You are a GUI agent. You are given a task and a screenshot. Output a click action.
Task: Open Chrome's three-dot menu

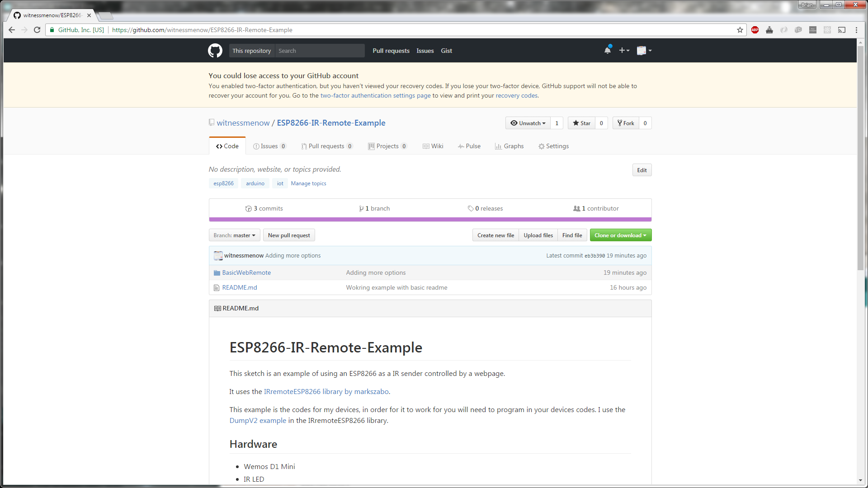click(856, 30)
